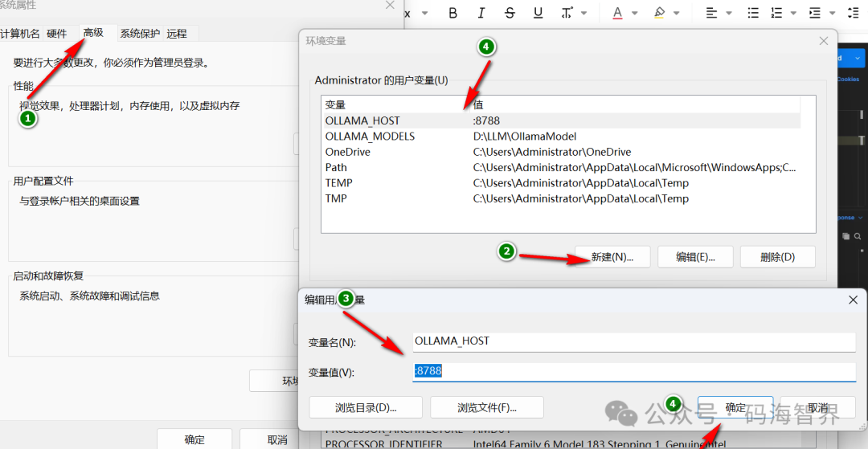Select the OneDrive variable row

(x=562, y=152)
